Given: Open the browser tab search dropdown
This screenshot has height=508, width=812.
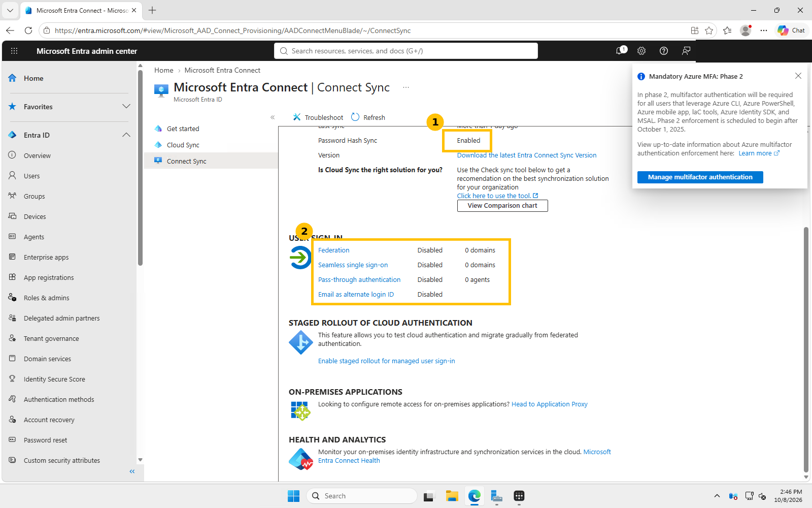Looking at the screenshot, I should click(10, 10).
